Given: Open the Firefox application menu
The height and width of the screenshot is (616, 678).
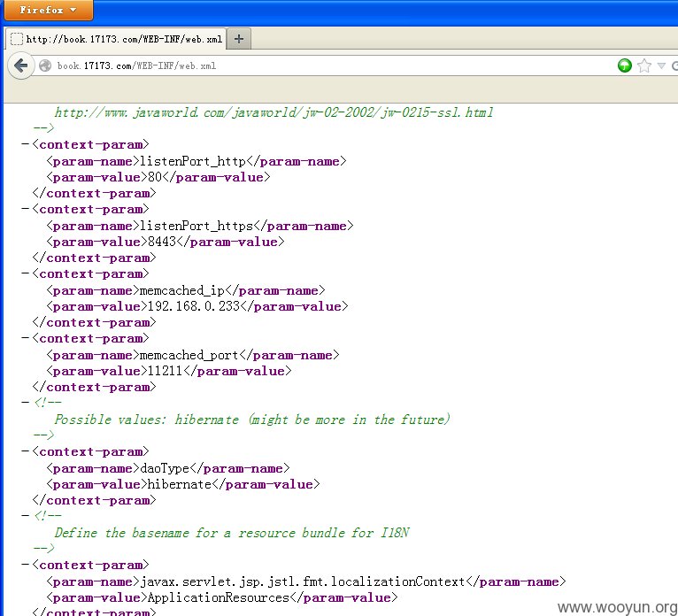Looking at the screenshot, I should pos(48,10).
